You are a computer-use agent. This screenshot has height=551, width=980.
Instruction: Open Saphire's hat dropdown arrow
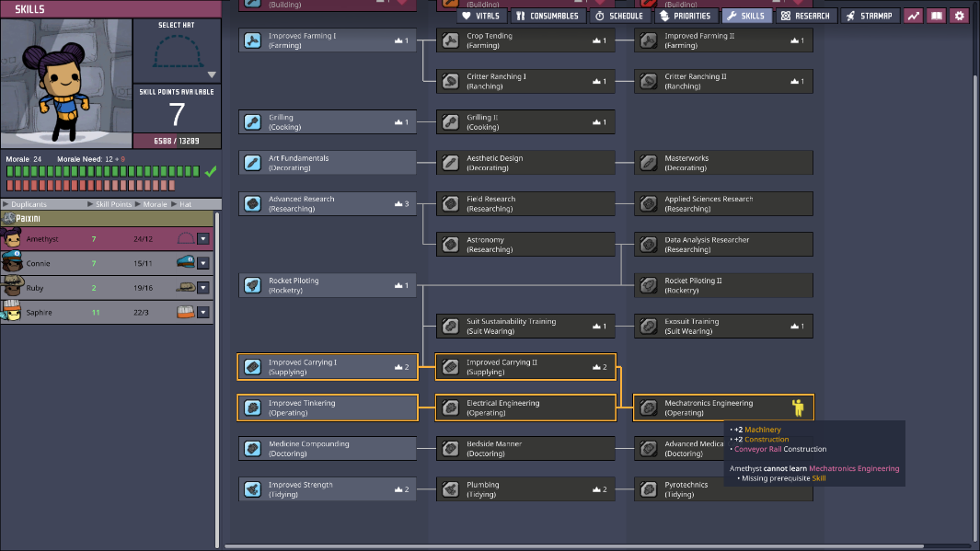pos(203,313)
